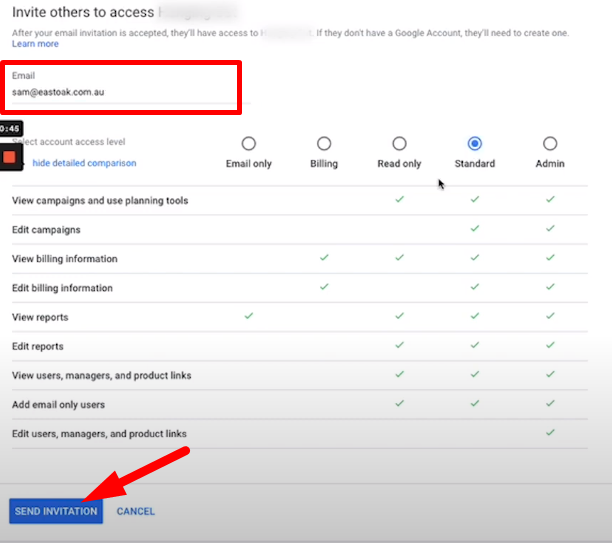Click the Standard checkmark in Add email only users row

click(475, 403)
